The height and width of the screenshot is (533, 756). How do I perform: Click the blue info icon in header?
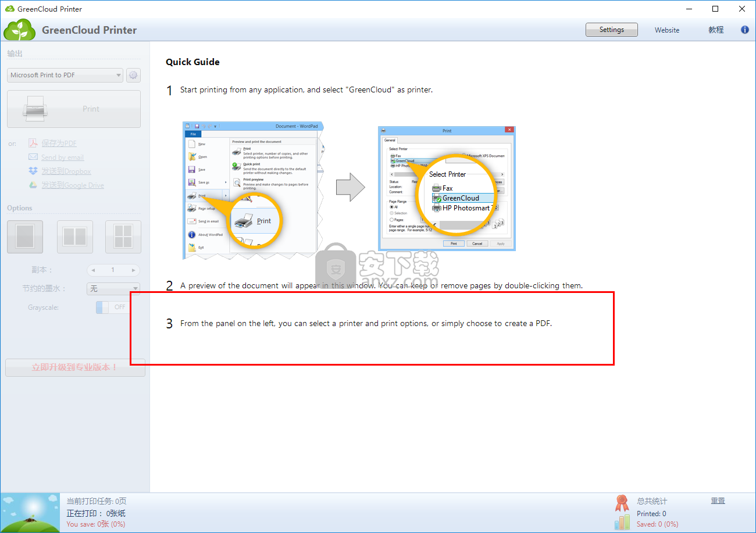pos(745,30)
